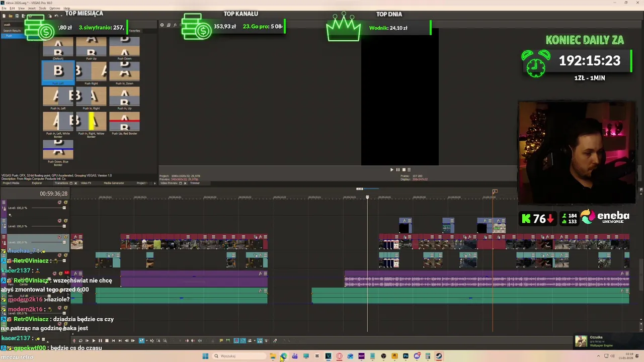Select the Push Right transition preset
The width and height of the screenshot is (644, 362).
point(91,73)
